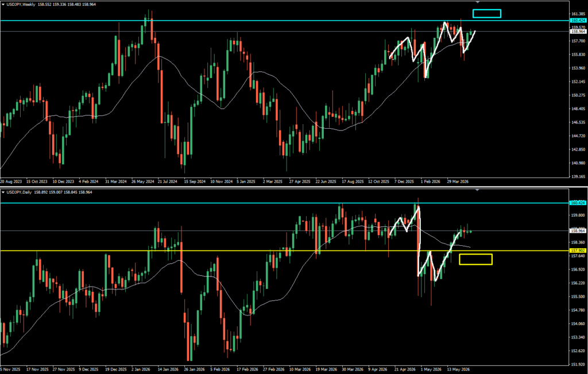Click the 152.620 level on the Daily price scale

pos(578,351)
